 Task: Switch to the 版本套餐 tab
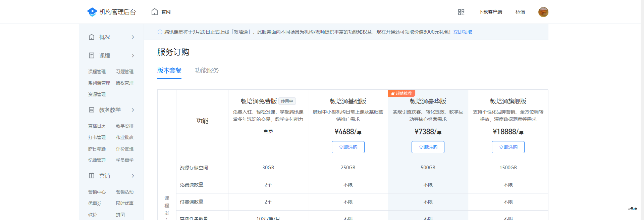[169, 71]
